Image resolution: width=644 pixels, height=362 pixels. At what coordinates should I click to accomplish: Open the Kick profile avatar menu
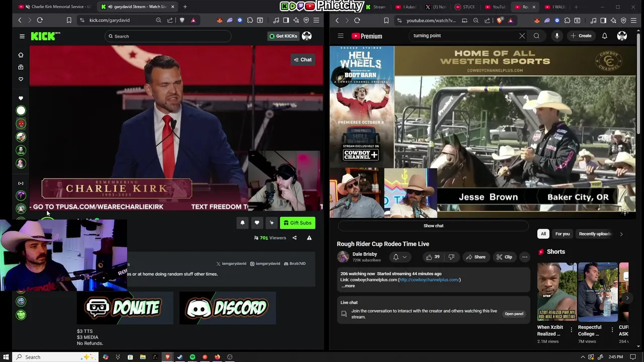click(x=306, y=36)
